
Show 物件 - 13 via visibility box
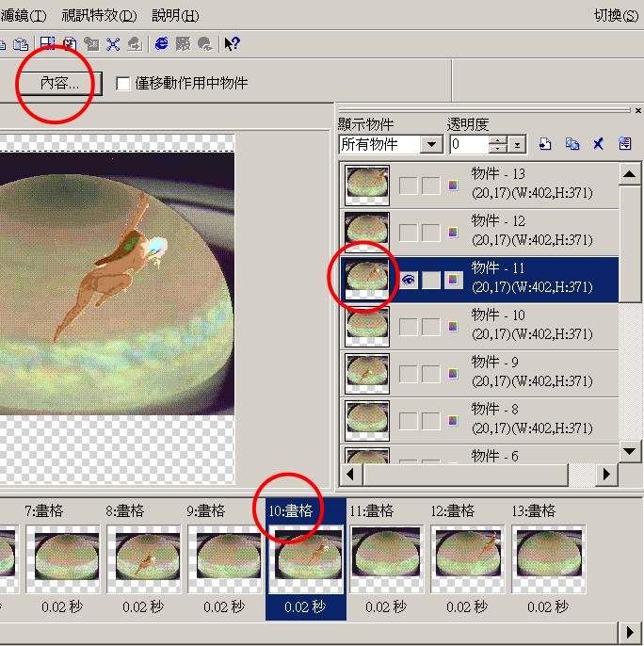409,186
